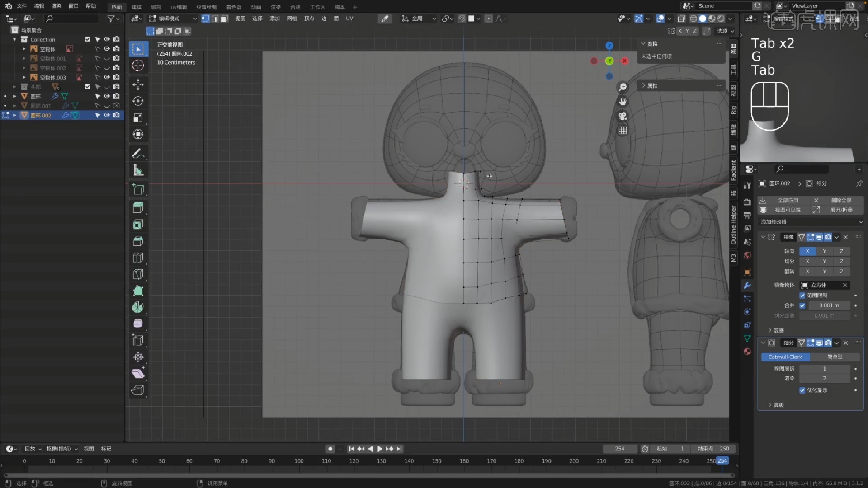Select the Knife tool
Image resolution: width=868 pixels, height=488 pixels.
click(138, 274)
